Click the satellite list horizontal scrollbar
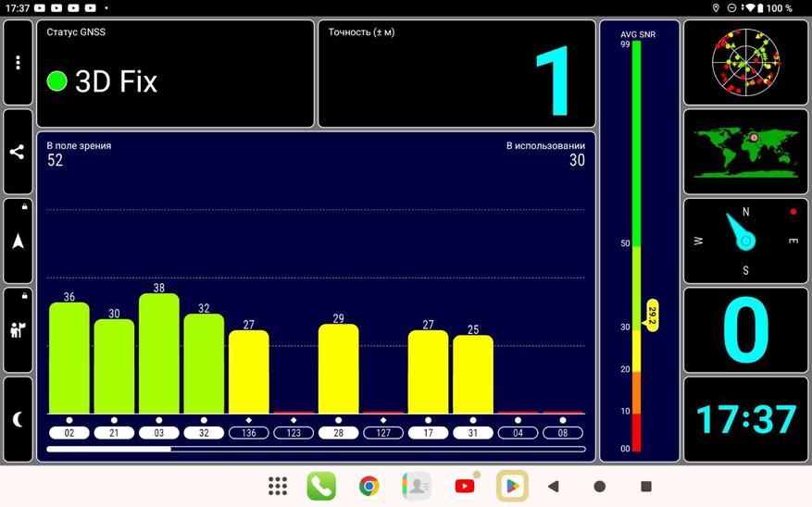Screen dimensions: 812x507 click(x=316, y=449)
